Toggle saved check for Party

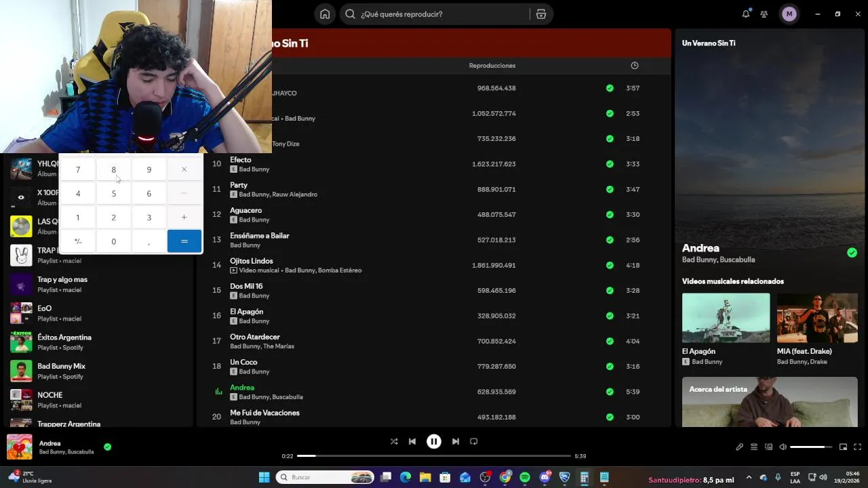[610, 189]
